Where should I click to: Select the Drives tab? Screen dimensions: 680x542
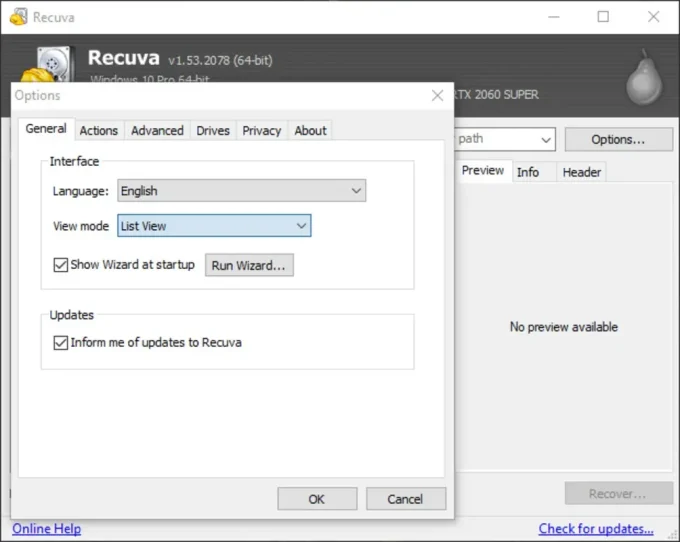point(213,130)
